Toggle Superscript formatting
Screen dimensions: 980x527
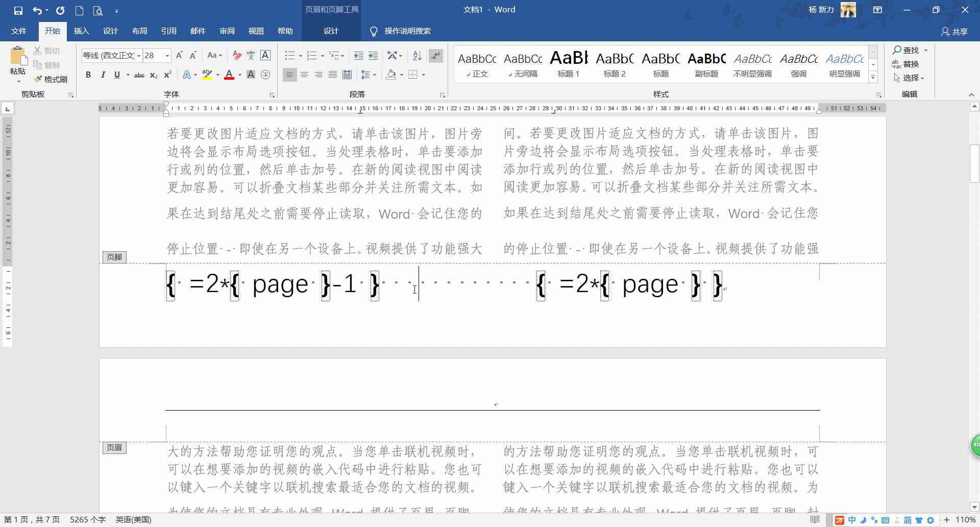[167, 75]
